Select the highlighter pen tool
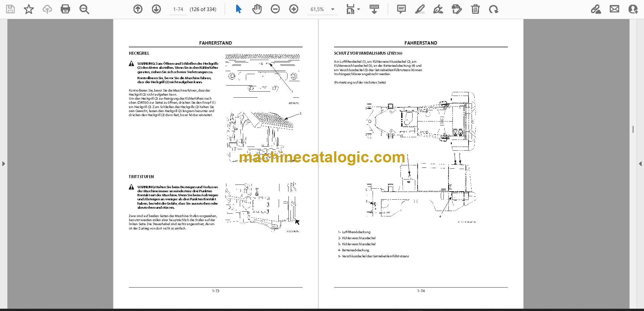This screenshot has width=644, height=311. click(420, 9)
